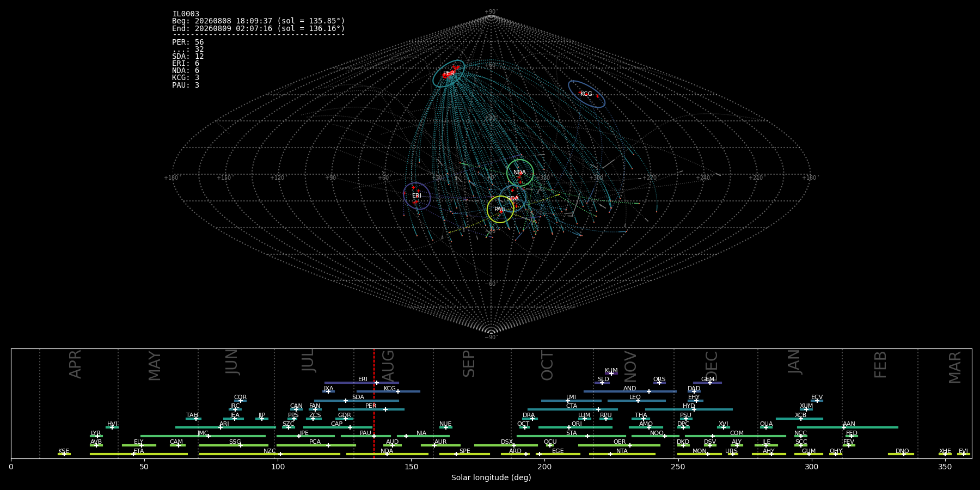Click the IL0003 station title text
The image size is (980, 490).
coord(186,14)
